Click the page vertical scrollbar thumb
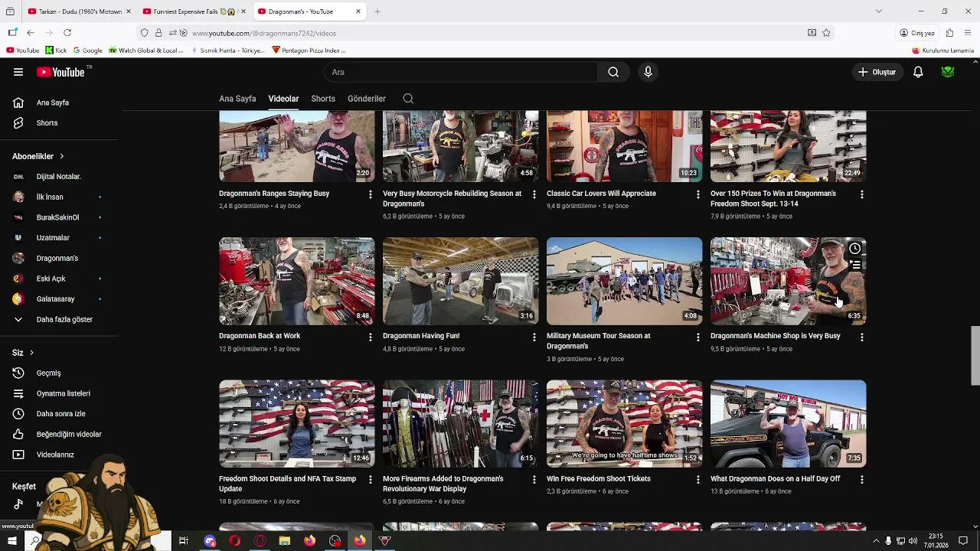980x551 pixels. [x=975, y=356]
